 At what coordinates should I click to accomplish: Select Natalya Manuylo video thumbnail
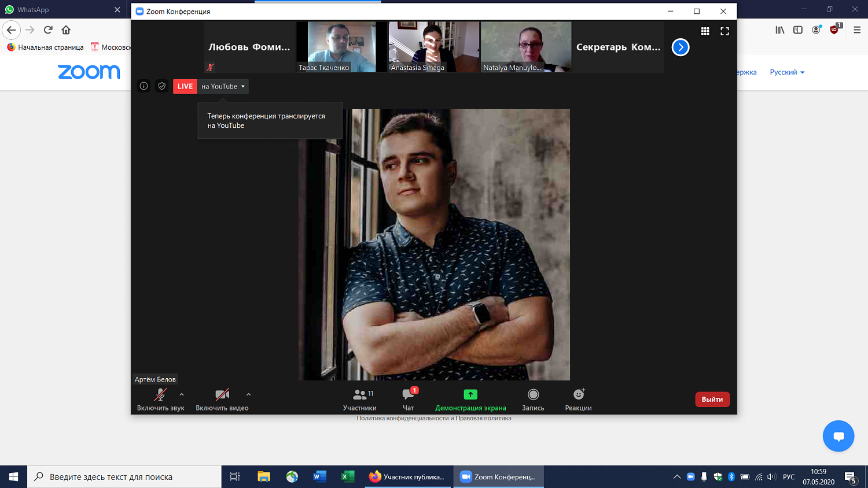tap(526, 47)
